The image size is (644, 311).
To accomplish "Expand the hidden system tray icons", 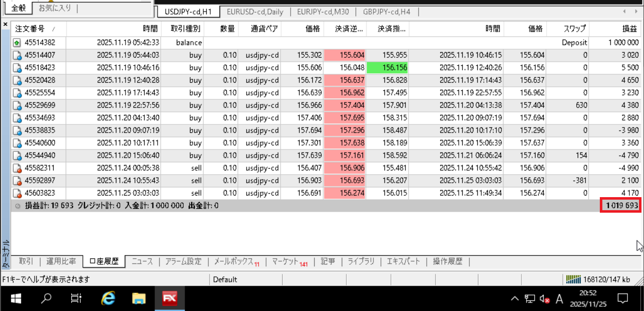I will tap(514, 299).
